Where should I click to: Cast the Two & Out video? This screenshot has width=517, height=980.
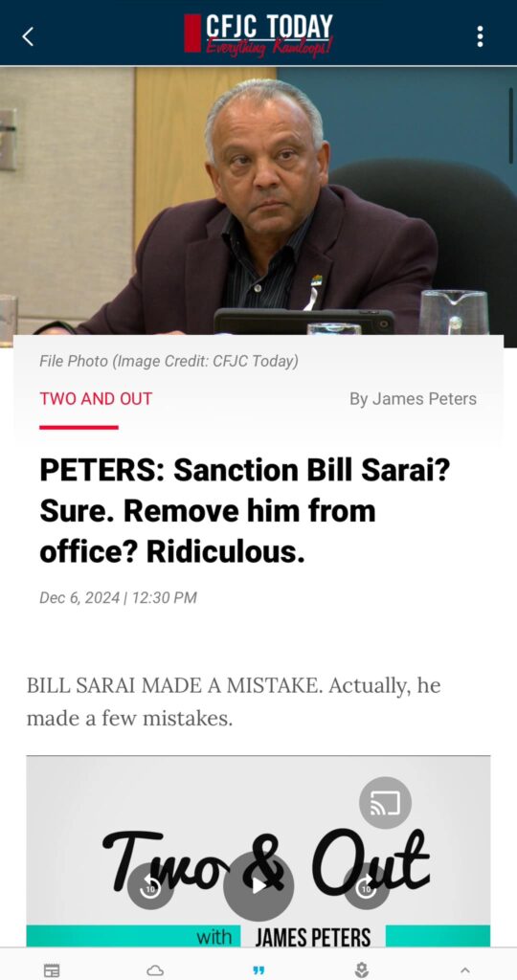pyautogui.click(x=385, y=803)
